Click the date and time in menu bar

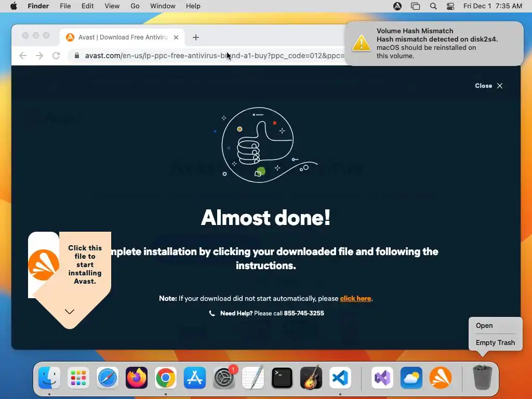(493, 6)
